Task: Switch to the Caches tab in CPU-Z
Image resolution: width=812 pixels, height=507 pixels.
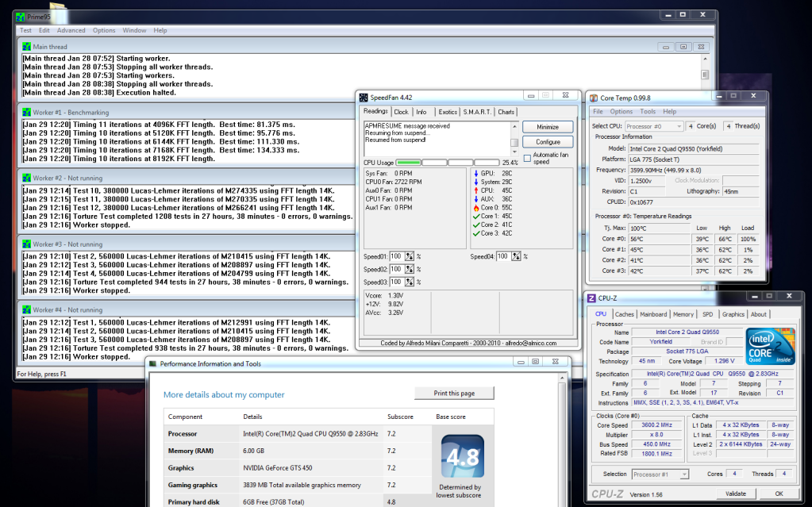Action: click(x=625, y=314)
